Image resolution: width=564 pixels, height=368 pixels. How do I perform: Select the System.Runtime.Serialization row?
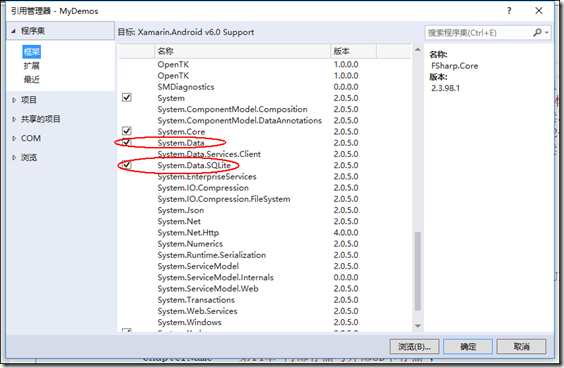click(x=265, y=255)
